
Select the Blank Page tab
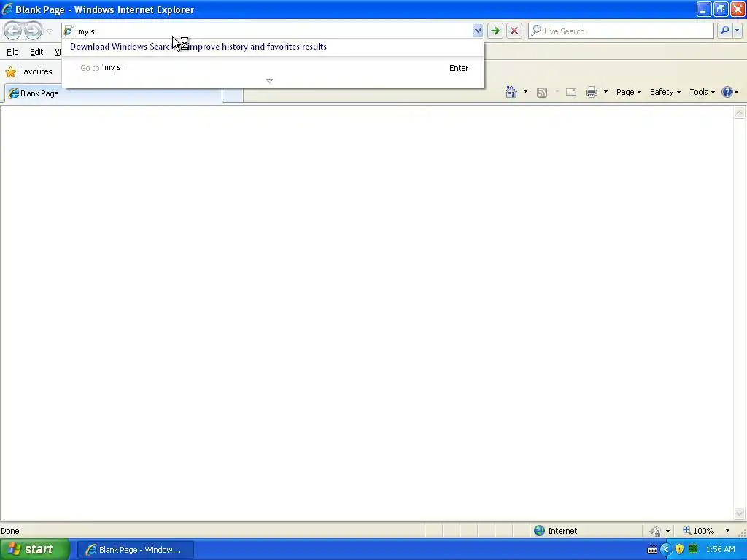(113, 93)
